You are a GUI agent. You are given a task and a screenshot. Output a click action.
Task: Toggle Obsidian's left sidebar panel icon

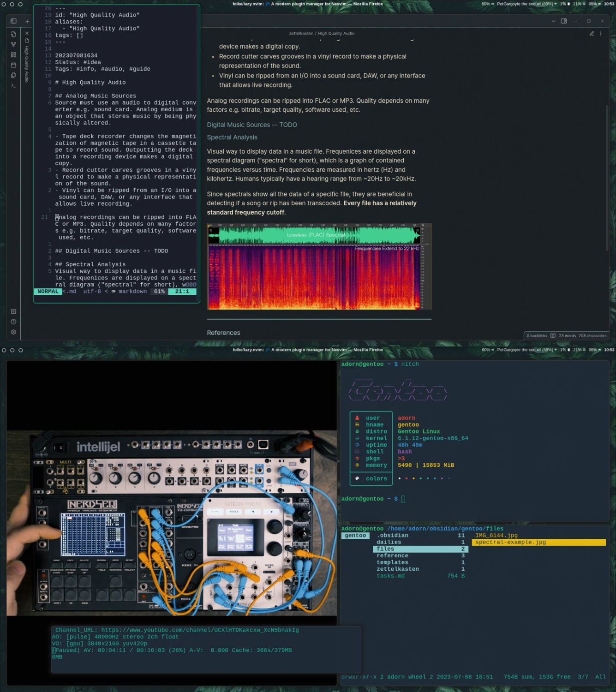[13, 21]
